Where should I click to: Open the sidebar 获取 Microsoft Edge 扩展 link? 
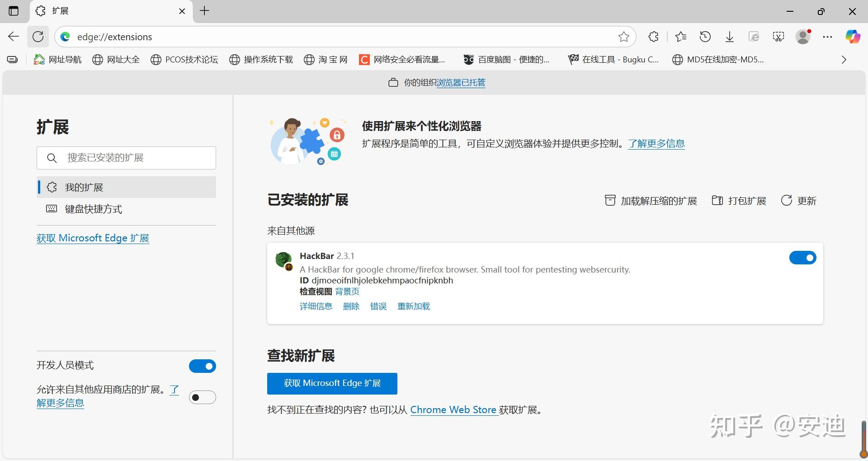pyautogui.click(x=93, y=238)
